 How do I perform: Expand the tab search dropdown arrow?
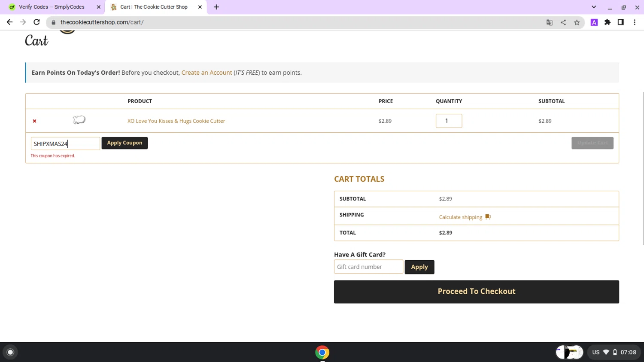coord(594,7)
